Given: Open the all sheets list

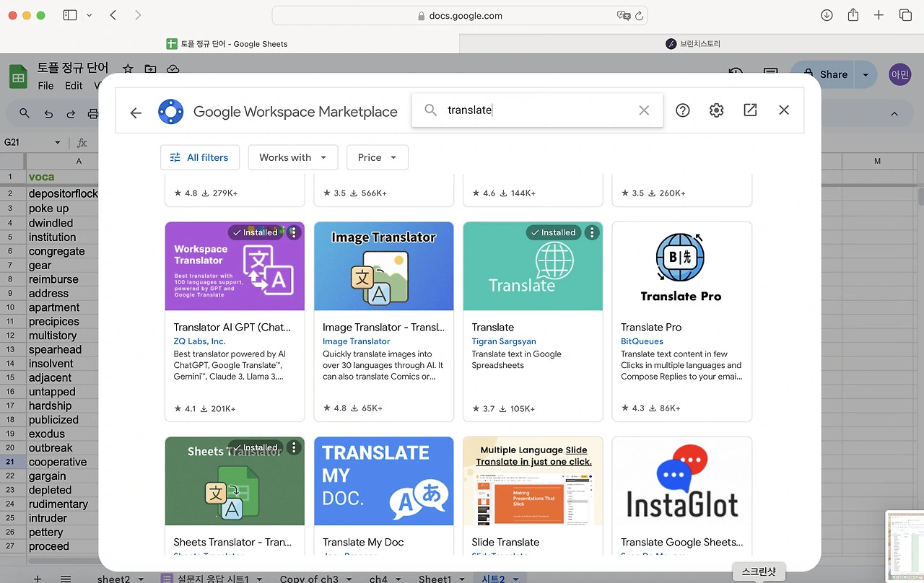Looking at the screenshot, I should tap(66, 579).
